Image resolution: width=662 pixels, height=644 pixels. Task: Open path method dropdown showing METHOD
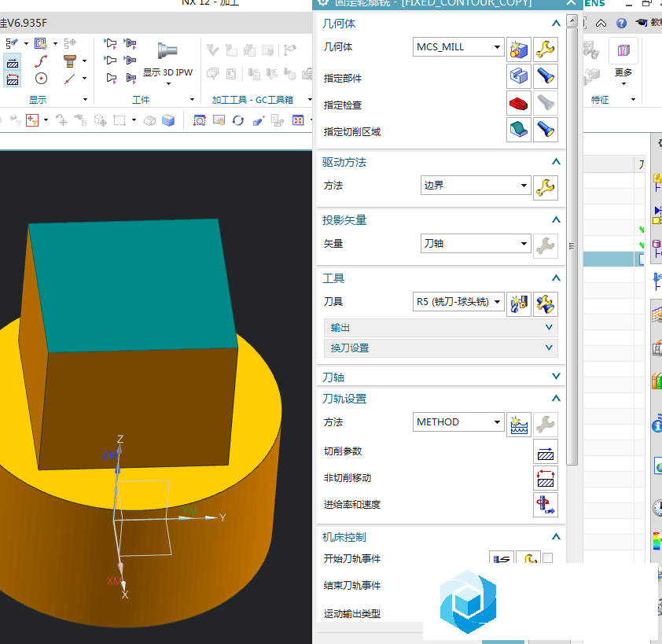coord(458,422)
